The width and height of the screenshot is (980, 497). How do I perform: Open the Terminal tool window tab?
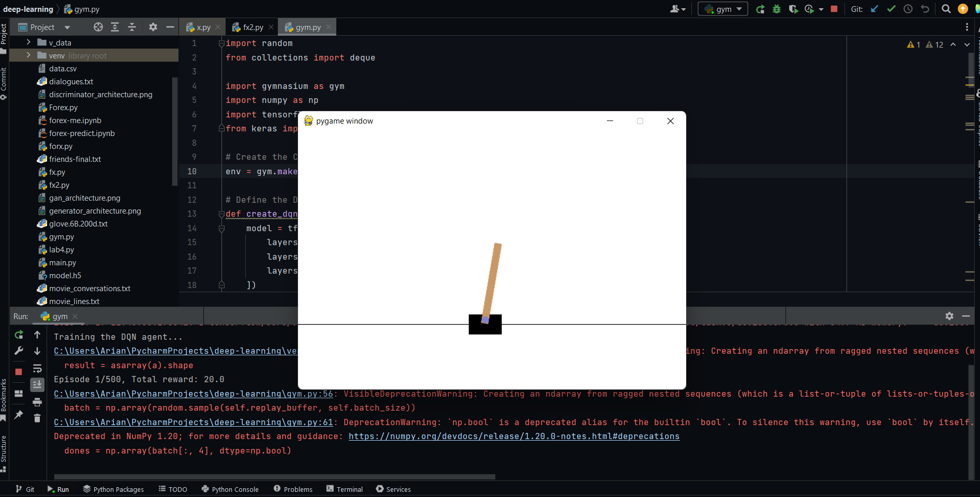tap(345, 489)
